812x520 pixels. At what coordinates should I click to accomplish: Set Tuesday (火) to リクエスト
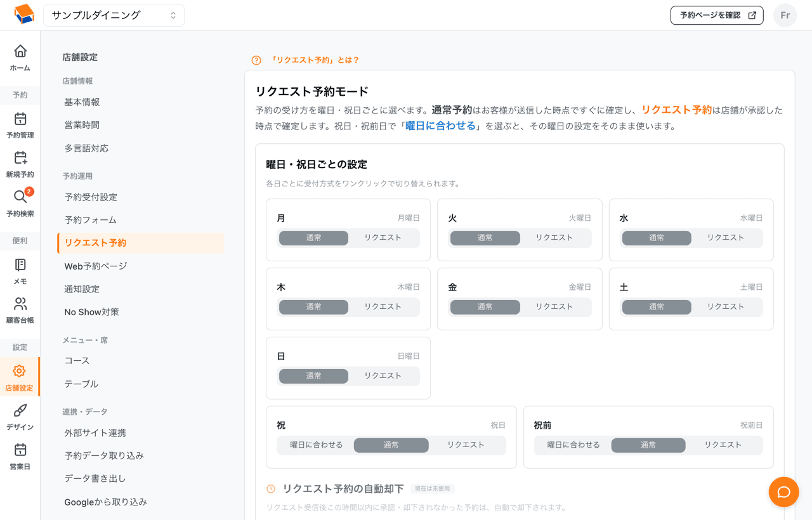click(x=554, y=238)
